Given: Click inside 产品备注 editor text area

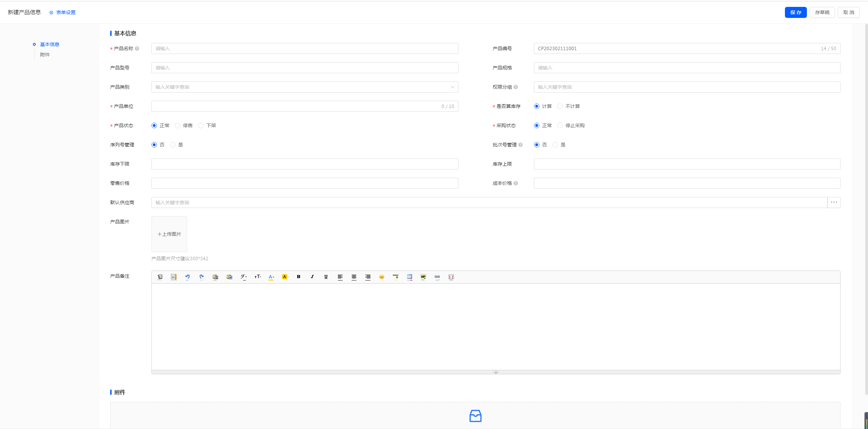Looking at the screenshot, I should click(496, 327).
